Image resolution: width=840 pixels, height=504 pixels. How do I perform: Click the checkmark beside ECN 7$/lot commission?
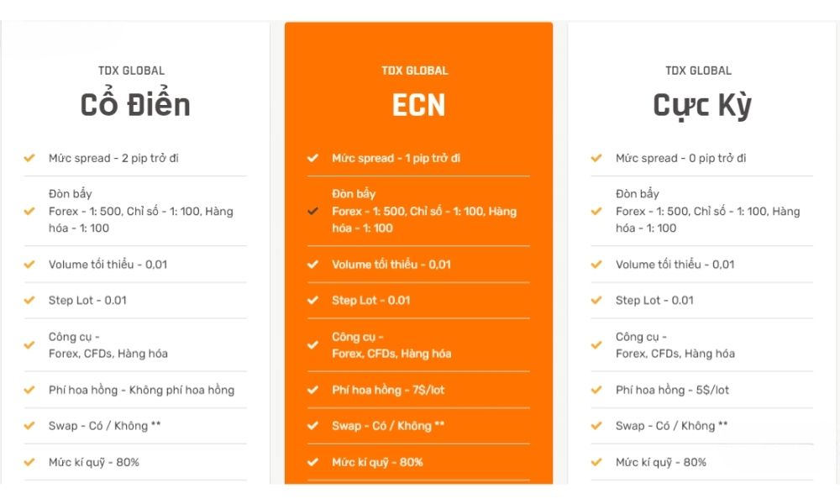312,390
